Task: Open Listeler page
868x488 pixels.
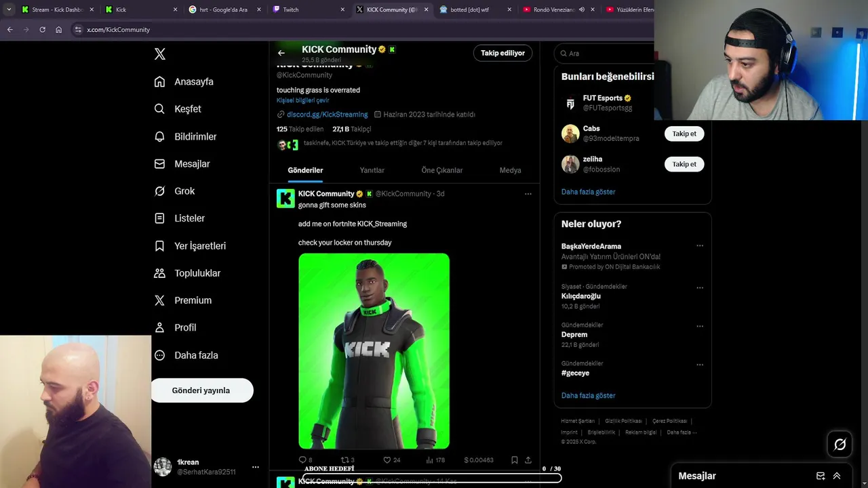Action: click(x=180, y=218)
